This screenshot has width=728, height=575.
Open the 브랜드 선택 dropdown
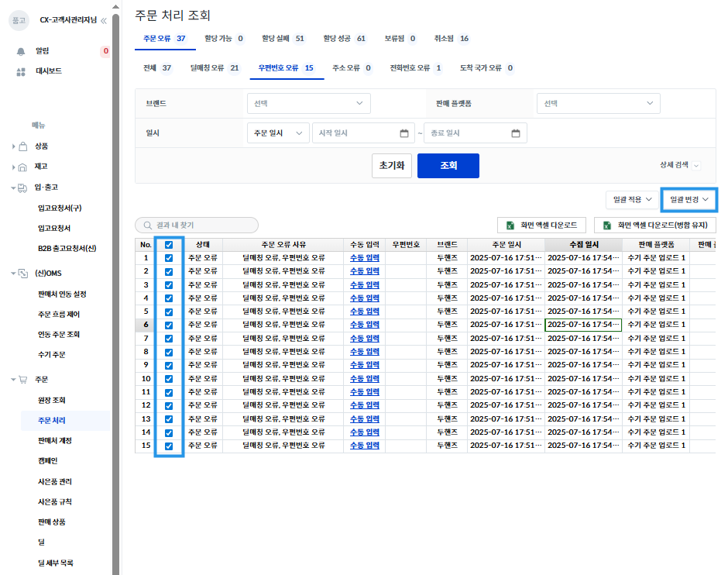point(308,103)
